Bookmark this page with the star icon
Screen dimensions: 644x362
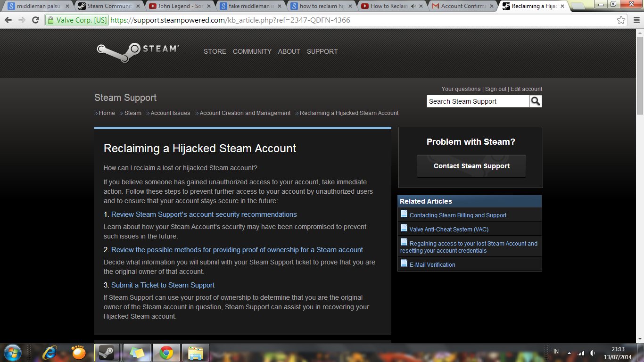tap(621, 20)
